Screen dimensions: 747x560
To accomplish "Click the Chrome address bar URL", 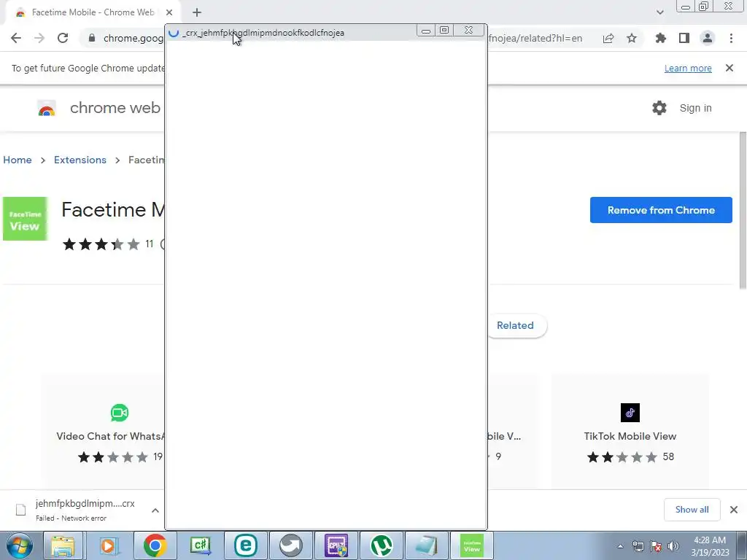I will 133,38.
